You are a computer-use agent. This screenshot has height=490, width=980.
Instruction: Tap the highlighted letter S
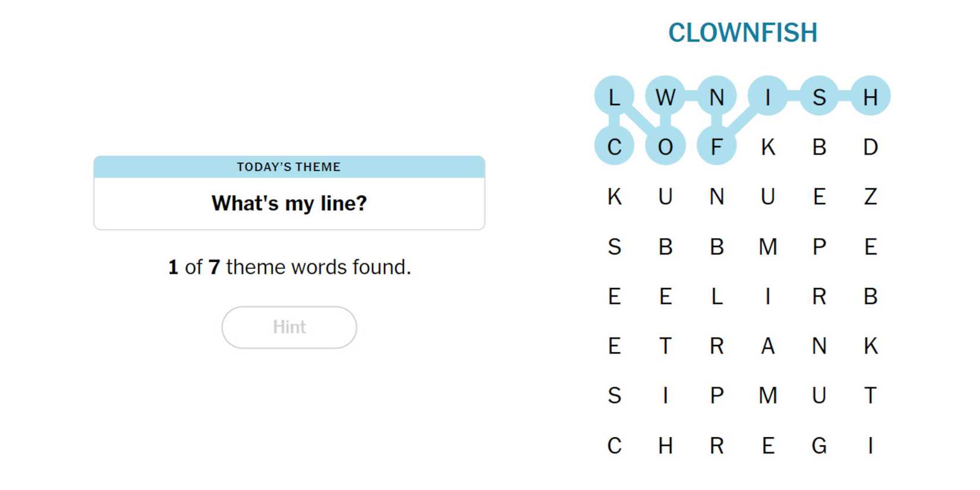[x=819, y=96]
